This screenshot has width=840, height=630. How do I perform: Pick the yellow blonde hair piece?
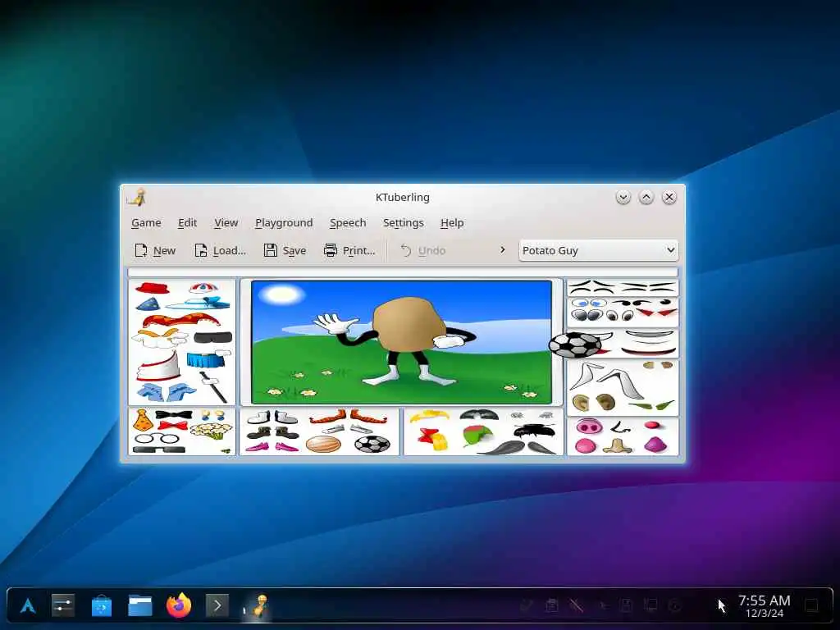pos(429,416)
